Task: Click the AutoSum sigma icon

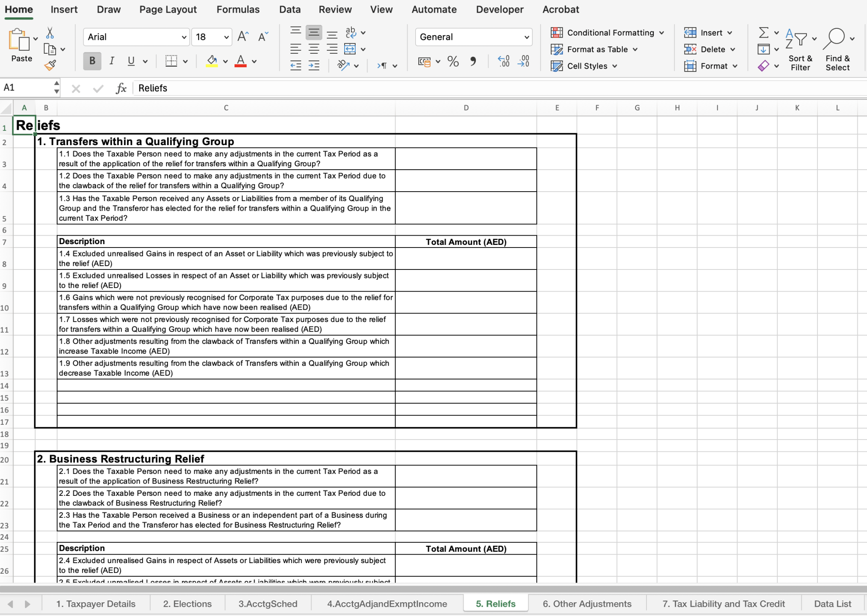Action: [763, 32]
